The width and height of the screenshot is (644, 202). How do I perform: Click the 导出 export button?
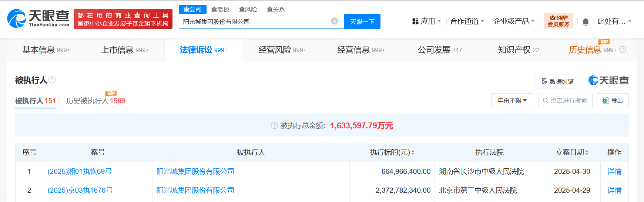[613, 100]
